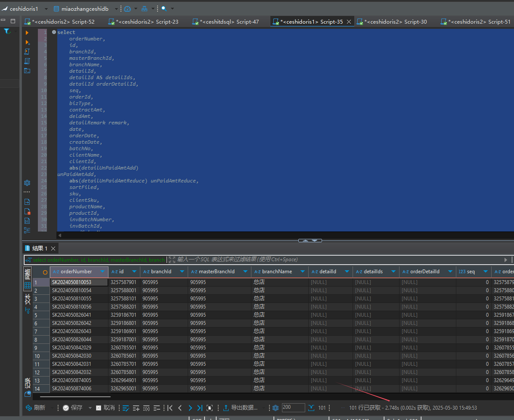Click the delete row icon
514x420 pixels.
click(157, 408)
